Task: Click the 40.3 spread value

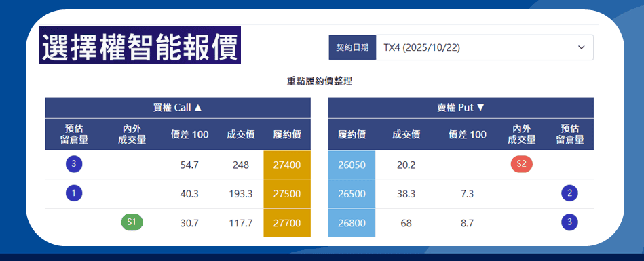Action: 189,194
